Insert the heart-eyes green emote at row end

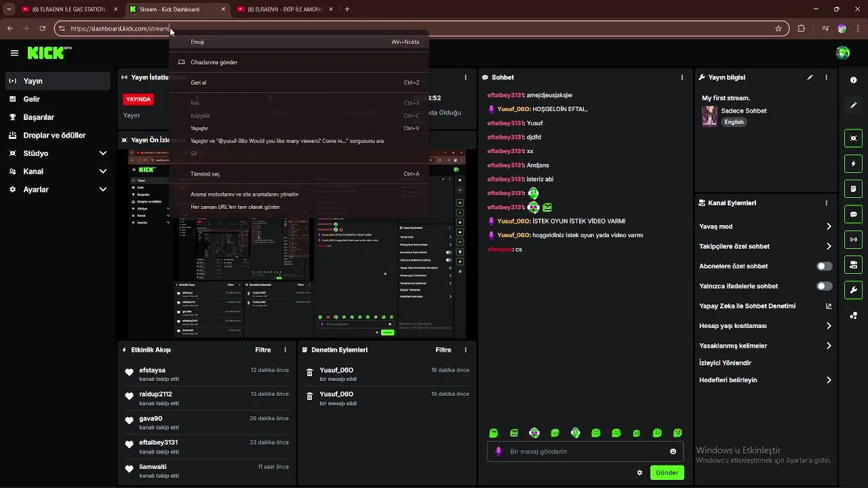677,433
